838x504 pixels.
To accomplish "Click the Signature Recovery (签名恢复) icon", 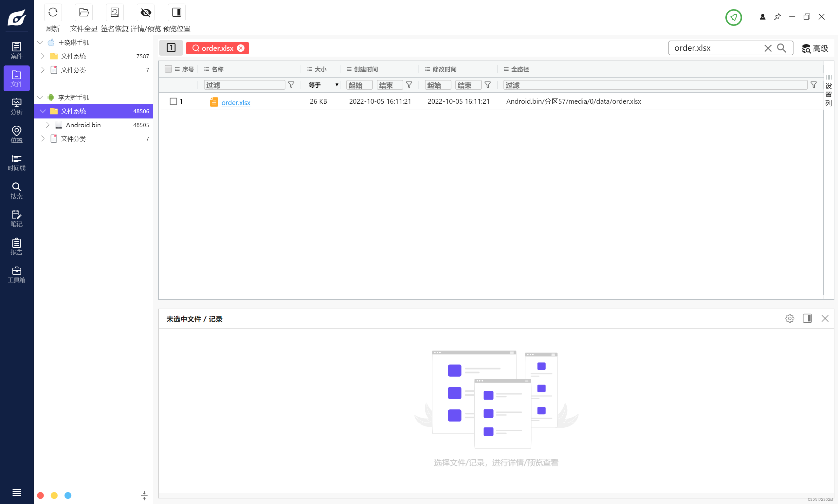I will pyautogui.click(x=115, y=13).
